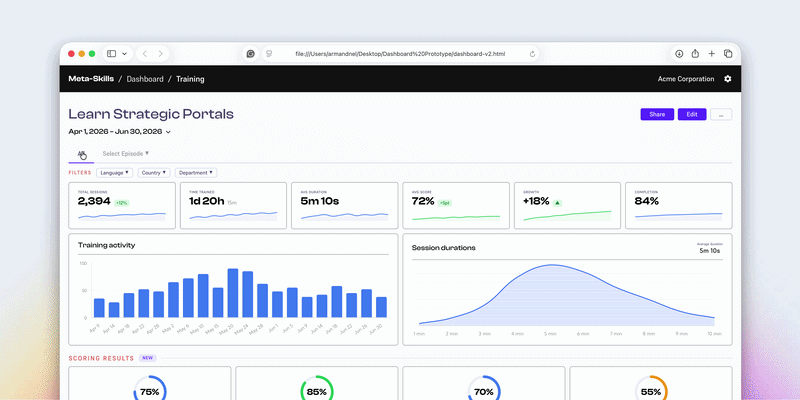Screen dimensions: 800x400
Task: Click the orange 55% score ring
Action: point(651,389)
